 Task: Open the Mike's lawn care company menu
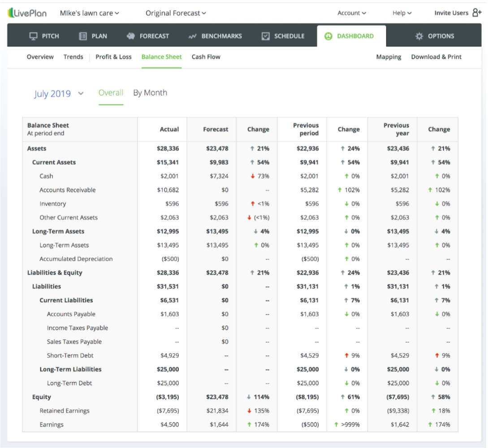89,13
